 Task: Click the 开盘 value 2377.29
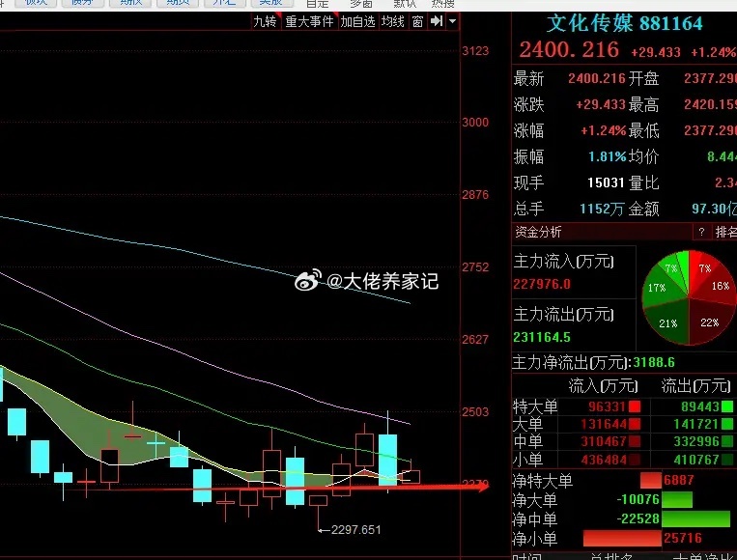[710, 78]
